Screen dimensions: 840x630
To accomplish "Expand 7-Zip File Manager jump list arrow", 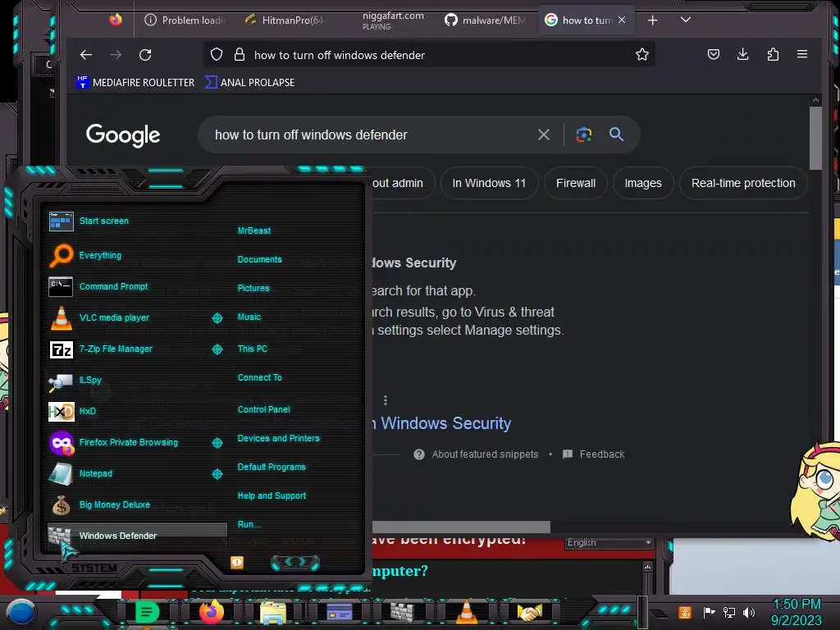I will click(x=217, y=349).
